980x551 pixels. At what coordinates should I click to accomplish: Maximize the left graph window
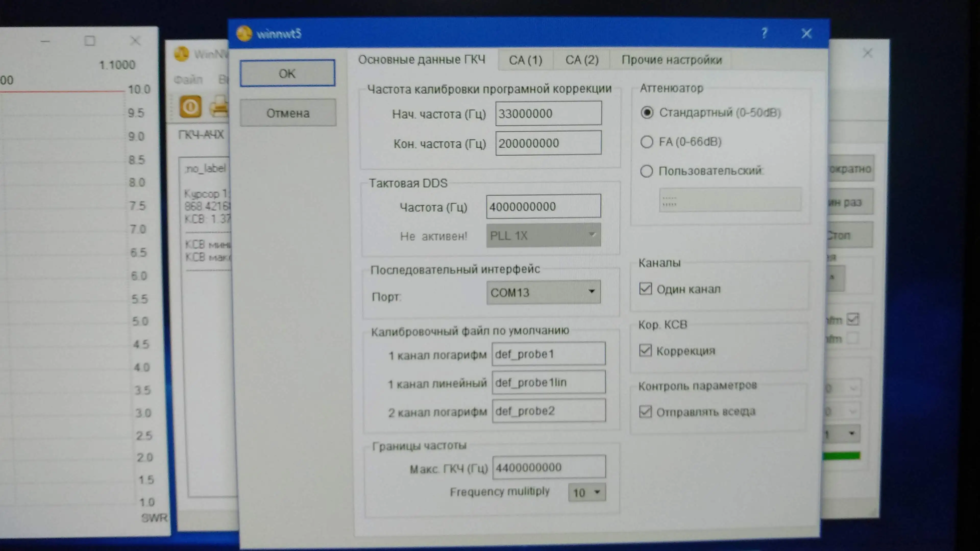click(90, 41)
